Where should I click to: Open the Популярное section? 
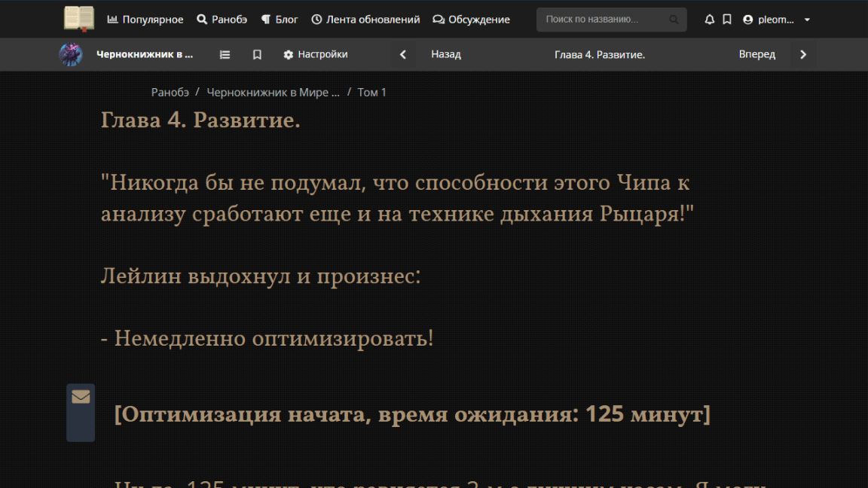pyautogui.click(x=145, y=20)
